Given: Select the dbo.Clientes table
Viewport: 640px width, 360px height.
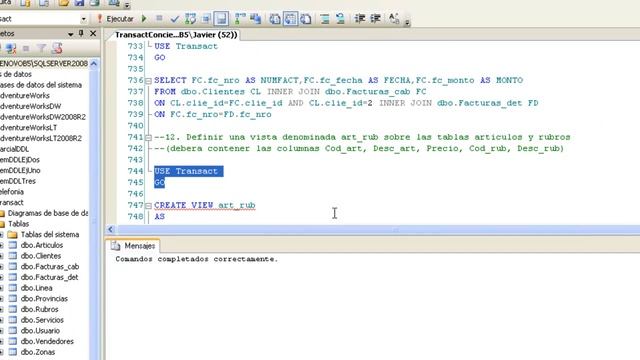Looking at the screenshot, I should (x=41, y=256).
